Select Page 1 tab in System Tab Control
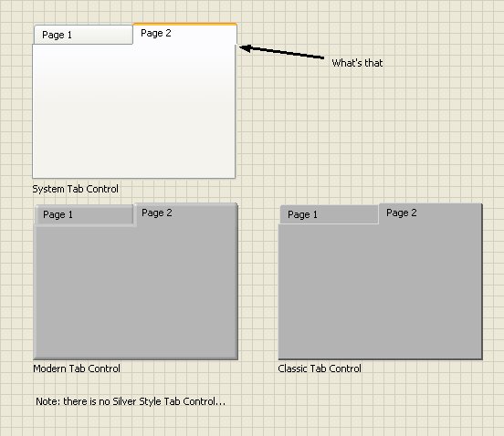Viewport: 504px width, 436px height. (x=83, y=35)
